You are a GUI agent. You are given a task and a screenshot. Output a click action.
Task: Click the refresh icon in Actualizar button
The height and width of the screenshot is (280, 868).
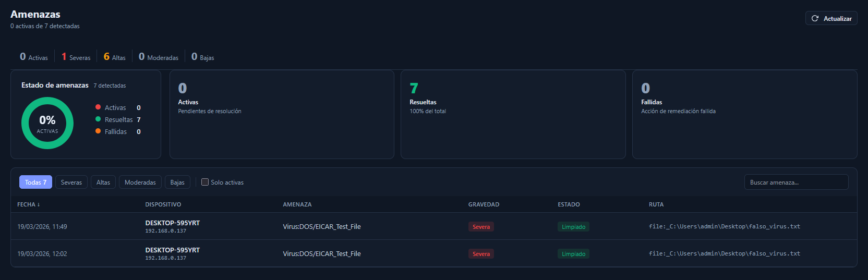point(815,18)
